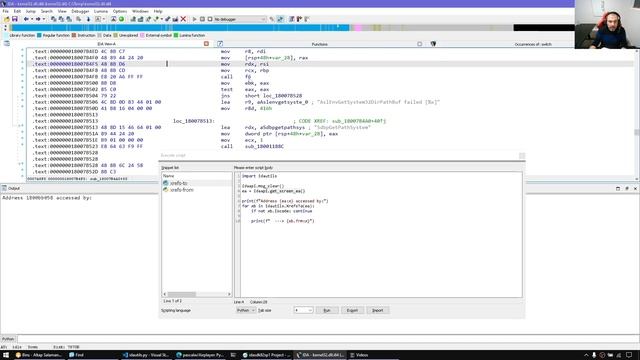Show hidden system tray icons

pos(586,355)
